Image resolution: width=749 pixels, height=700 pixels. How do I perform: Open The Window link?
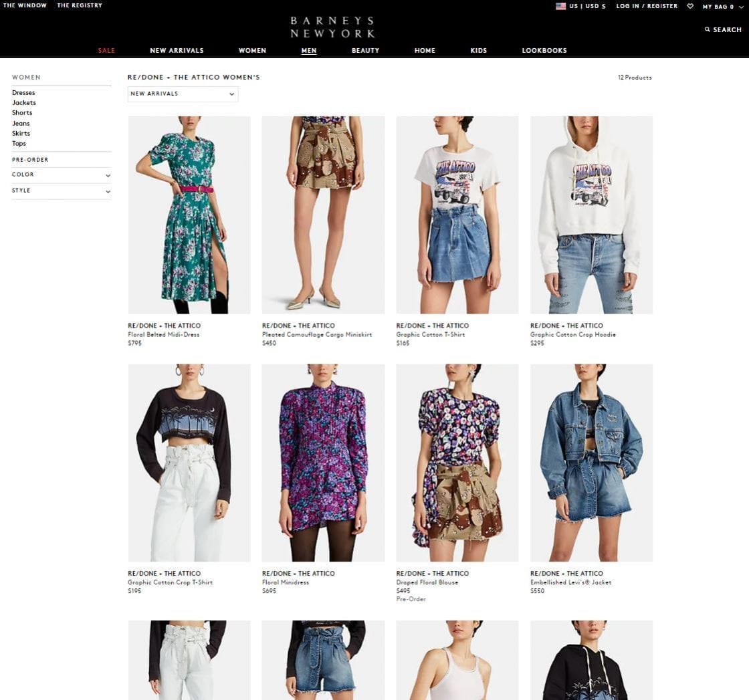pyautogui.click(x=25, y=5)
